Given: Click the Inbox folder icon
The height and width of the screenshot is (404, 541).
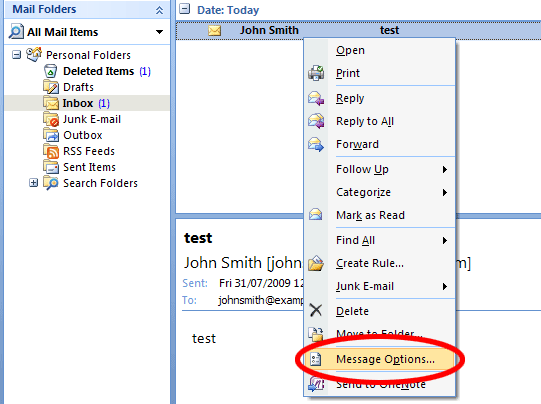Looking at the screenshot, I should click(x=51, y=103).
